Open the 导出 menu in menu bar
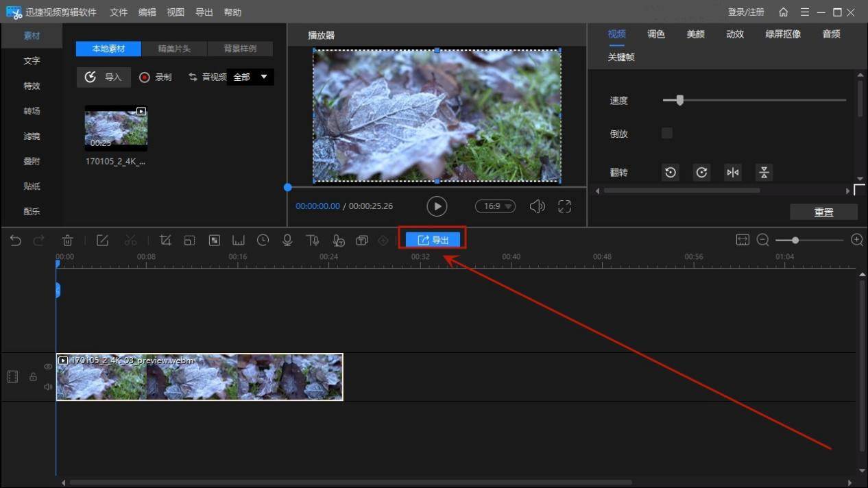The image size is (868, 488). pos(204,12)
